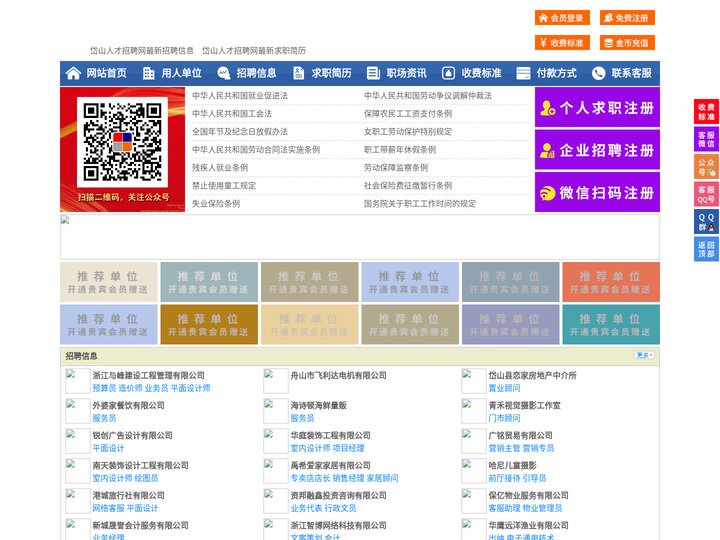Viewport: 720px width, 540px height.
Task: Open company 资邦融鑫投资咨询有限公司
Action: (338, 495)
